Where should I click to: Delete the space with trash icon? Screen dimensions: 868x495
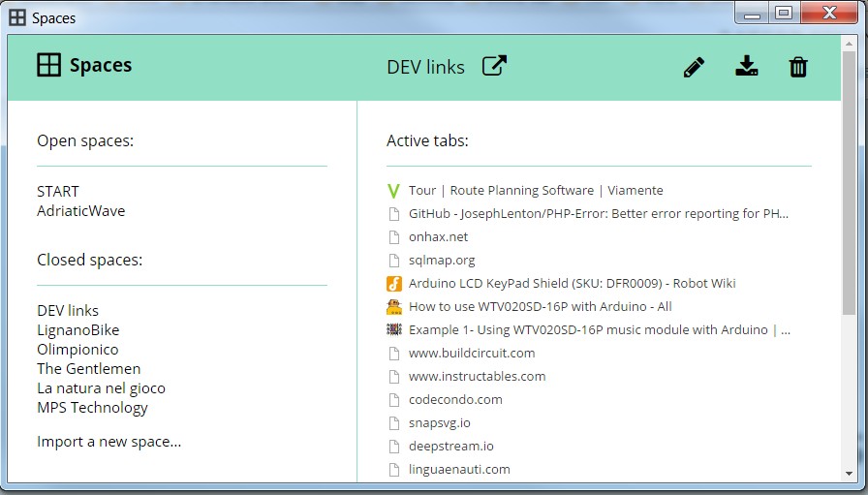pyautogui.click(x=798, y=67)
